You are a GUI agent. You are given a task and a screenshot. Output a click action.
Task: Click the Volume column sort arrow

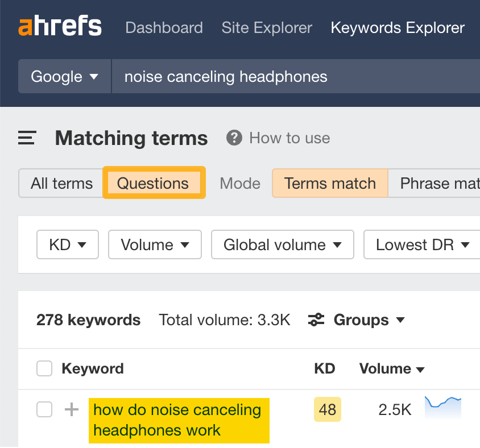click(x=420, y=369)
